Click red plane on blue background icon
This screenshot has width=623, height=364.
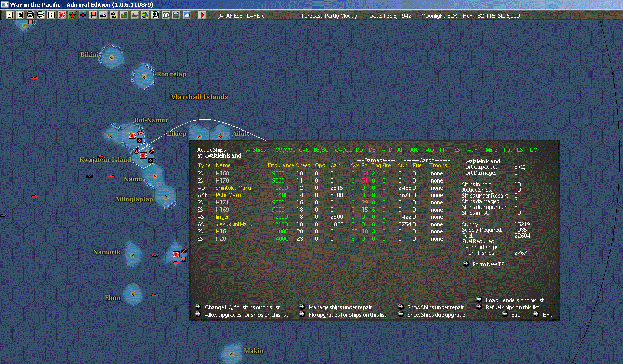[x=83, y=15]
